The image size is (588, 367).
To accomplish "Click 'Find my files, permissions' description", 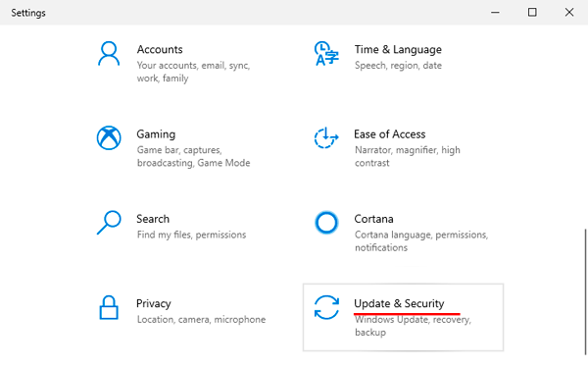I will [192, 235].
